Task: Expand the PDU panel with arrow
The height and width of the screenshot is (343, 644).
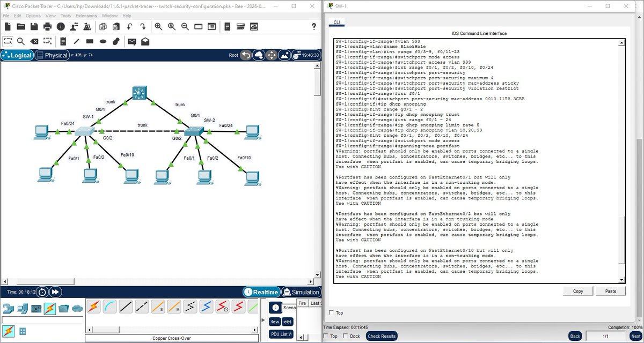Action: pyautogui.click(x=262, y=320)
